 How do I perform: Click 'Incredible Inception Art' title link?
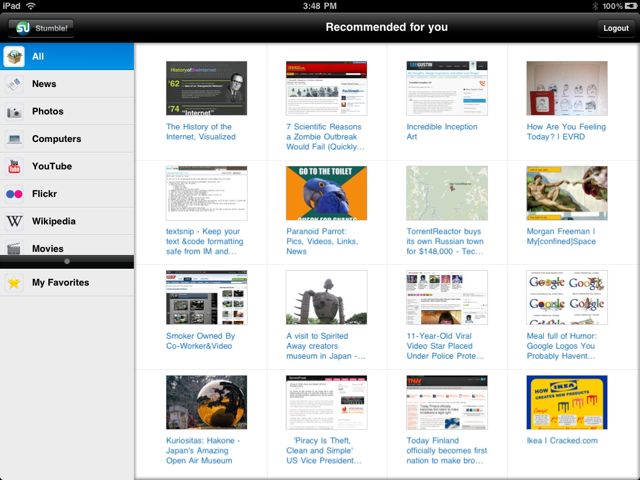tap(442, 132)
